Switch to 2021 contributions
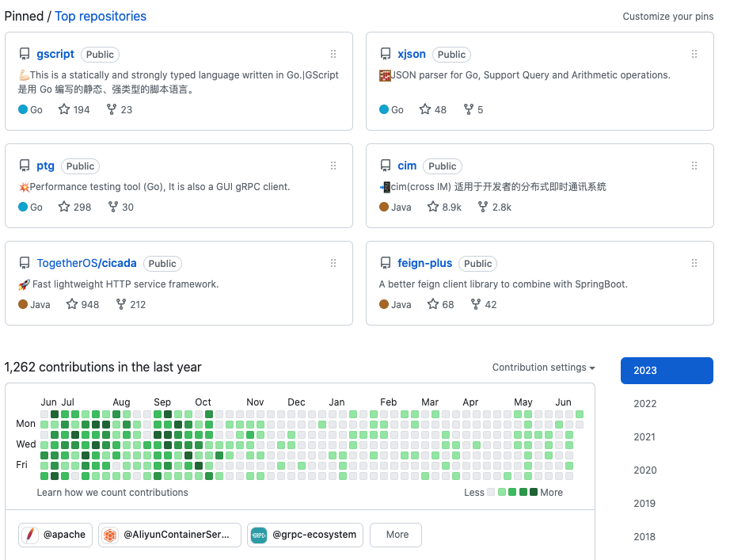 [644, 437]
